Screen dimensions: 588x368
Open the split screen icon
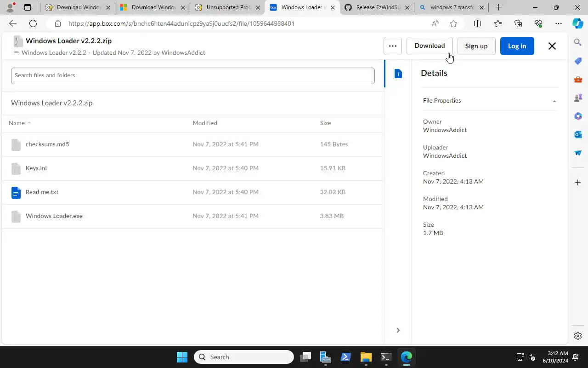(477, 23)
